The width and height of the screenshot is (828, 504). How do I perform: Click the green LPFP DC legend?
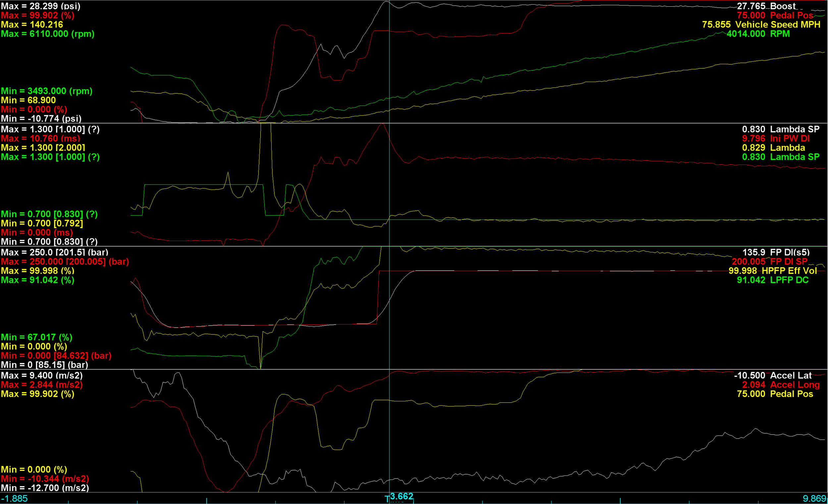click(789, 280)
